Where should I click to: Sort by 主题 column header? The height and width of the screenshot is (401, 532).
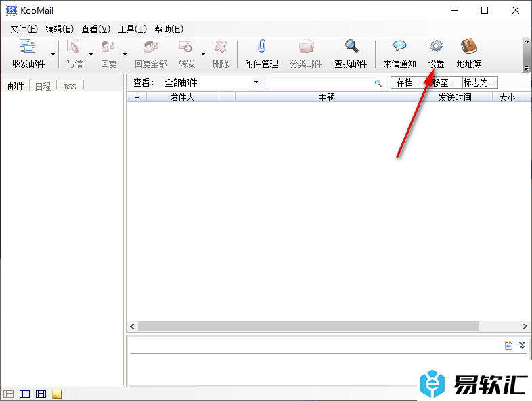pyautogui.click(x=326, y=97)
